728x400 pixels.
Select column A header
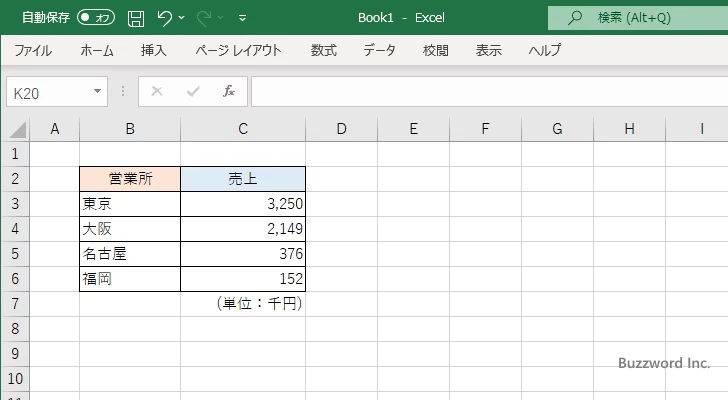55,129
